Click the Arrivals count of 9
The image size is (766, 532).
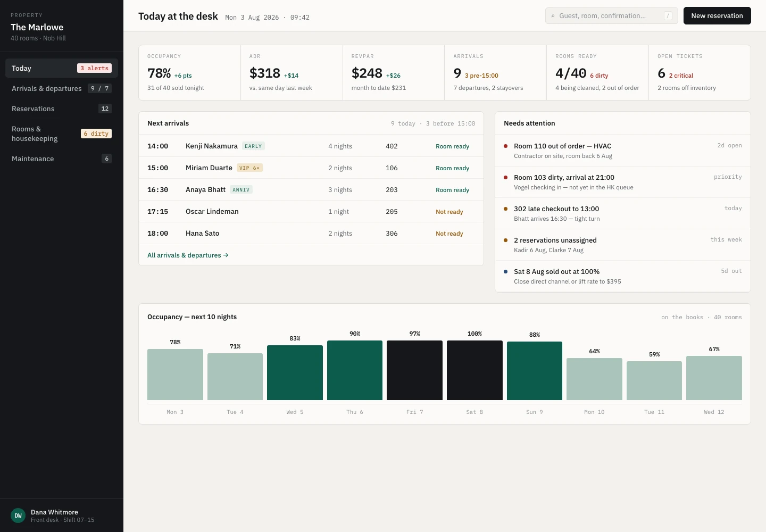(x=496, y=72)
